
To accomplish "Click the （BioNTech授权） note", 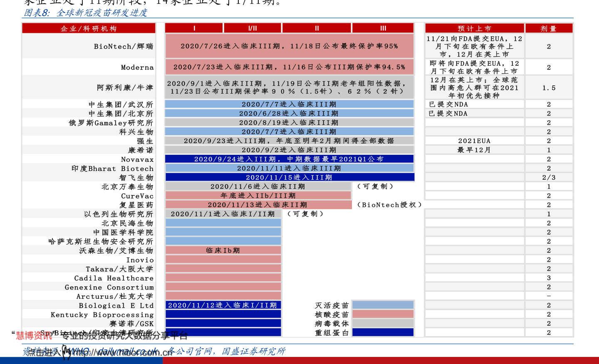I will pyautogui.click(x=389, y=205).
